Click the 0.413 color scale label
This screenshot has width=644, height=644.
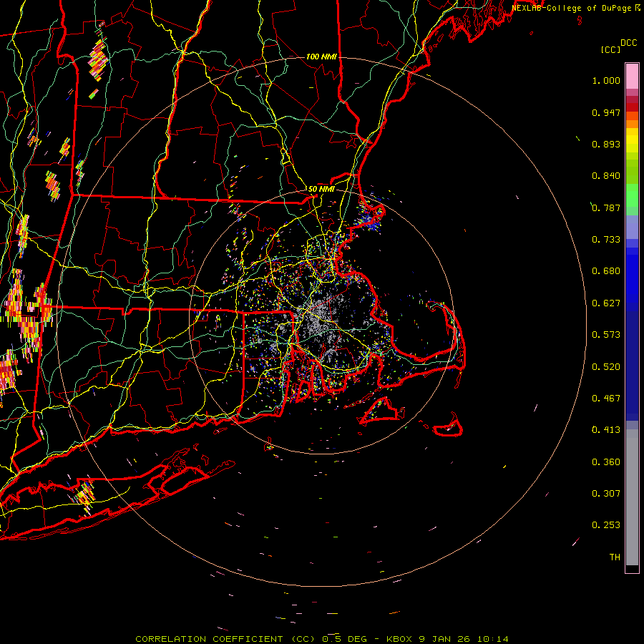606,430
